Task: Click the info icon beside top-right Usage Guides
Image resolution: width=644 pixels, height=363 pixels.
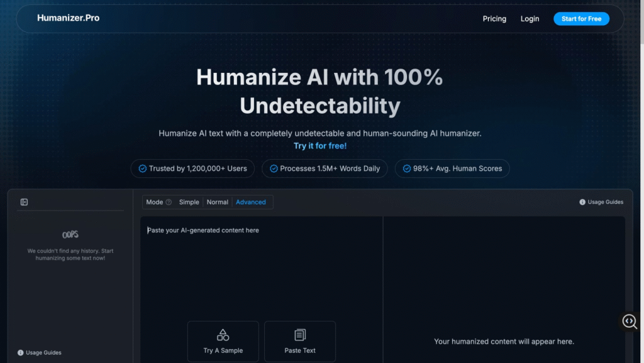Action: 582,202
